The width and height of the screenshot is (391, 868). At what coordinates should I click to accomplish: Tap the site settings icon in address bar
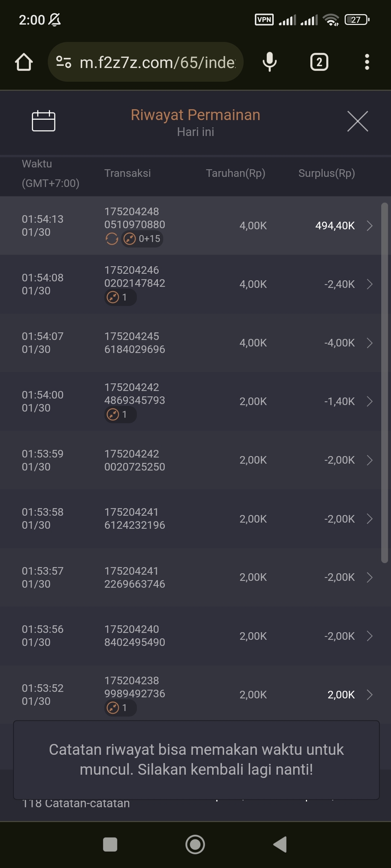click(64, 62)
